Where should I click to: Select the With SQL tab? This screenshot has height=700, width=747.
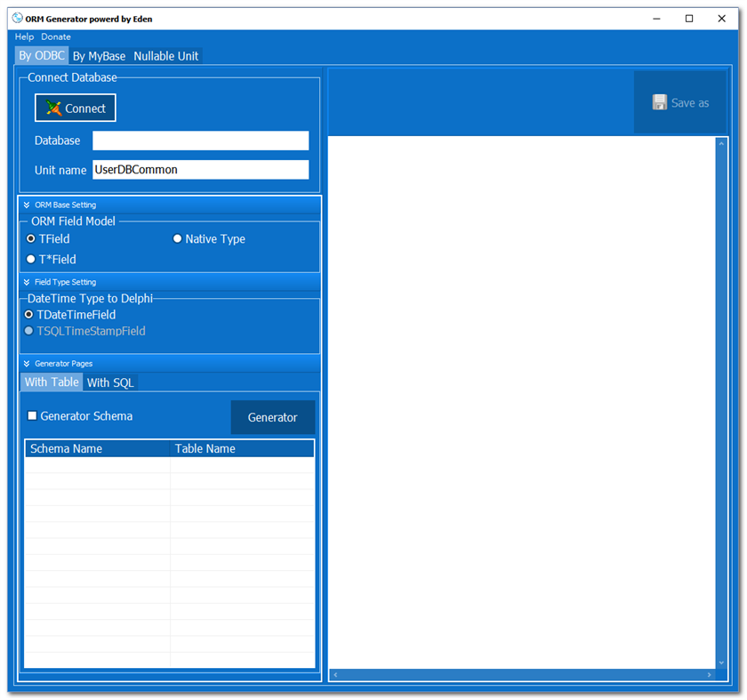(x=110, y=382)
